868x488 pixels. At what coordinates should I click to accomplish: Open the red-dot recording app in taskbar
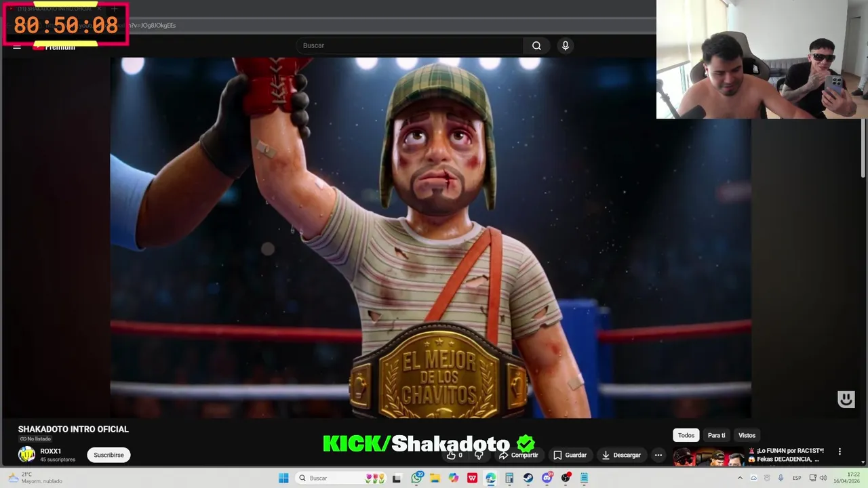pos(566,478)
